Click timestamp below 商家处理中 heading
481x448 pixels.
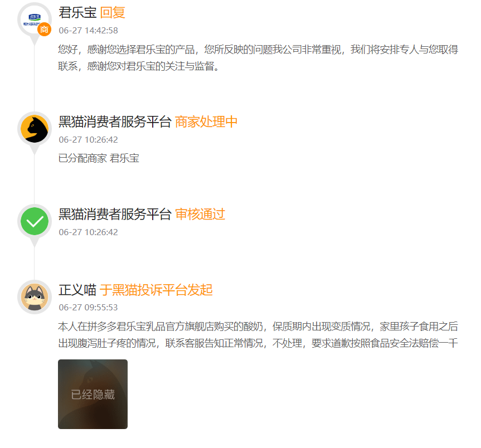pyautogui.click(x=89, y=139)
